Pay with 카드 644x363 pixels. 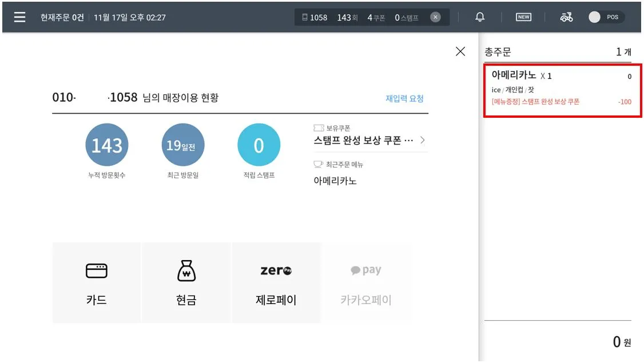pos(97,282)
